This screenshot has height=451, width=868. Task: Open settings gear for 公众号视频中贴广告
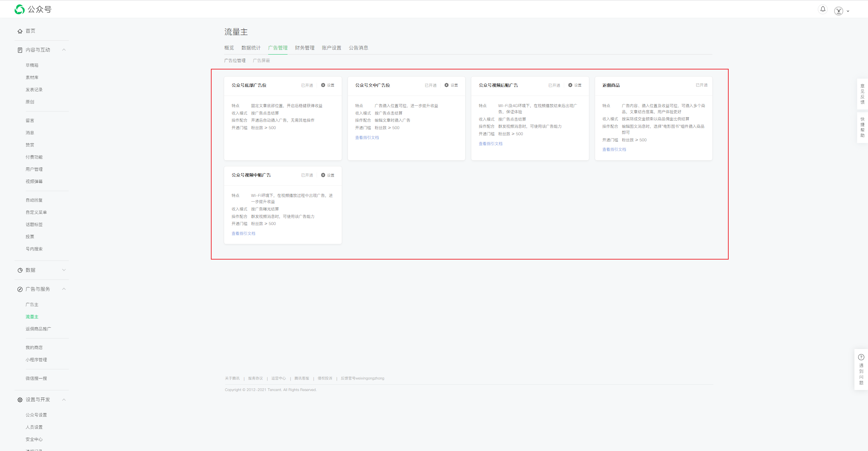[x=323, y=175]
